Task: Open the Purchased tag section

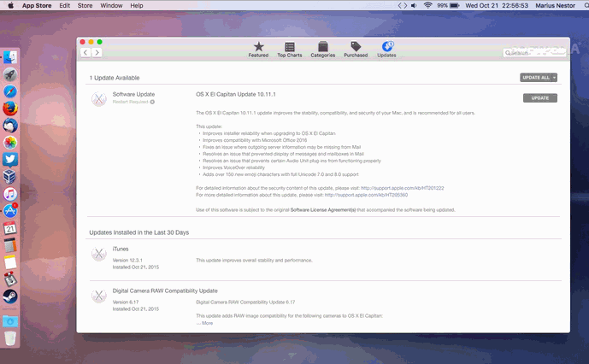Action: pyautogui.click(x=356, y=50)
